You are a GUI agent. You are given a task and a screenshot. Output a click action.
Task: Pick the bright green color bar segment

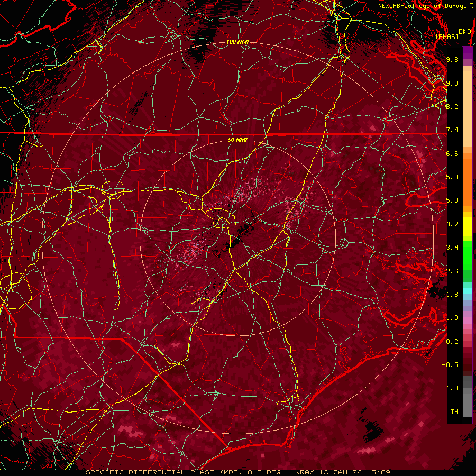[467, 255]
